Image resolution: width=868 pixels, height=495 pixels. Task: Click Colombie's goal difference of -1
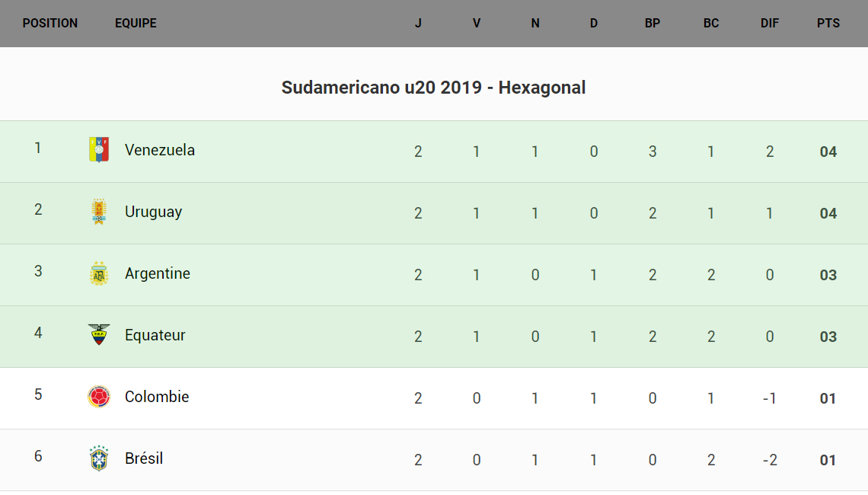(770, 398)
